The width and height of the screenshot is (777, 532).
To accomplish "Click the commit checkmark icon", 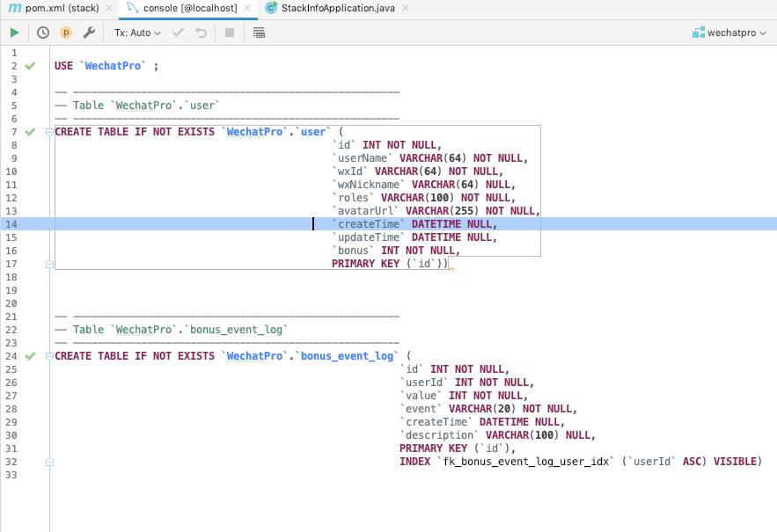I will pos(179,33).
